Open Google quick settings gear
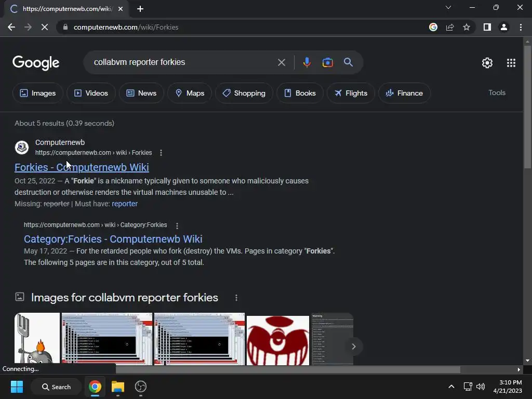 pyautogui.click(x=487, y=63)
